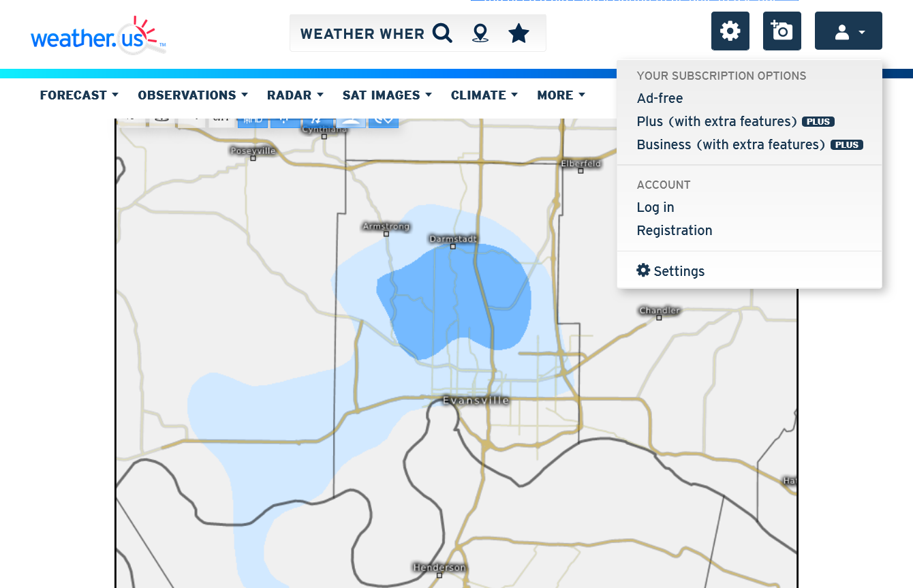Expand the Climate menu
Screen dimensions: 913x588
pyautogui.click(x=484, y=95)
